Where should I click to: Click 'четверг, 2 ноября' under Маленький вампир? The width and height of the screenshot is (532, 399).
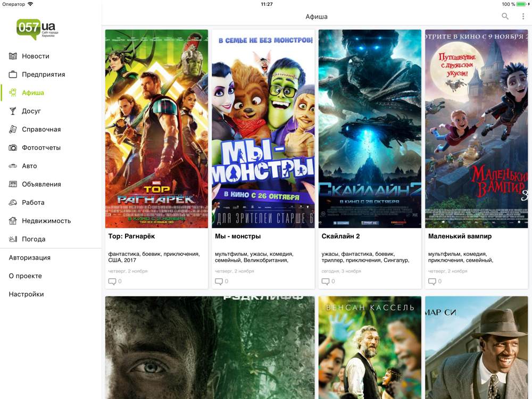[448, 271]
